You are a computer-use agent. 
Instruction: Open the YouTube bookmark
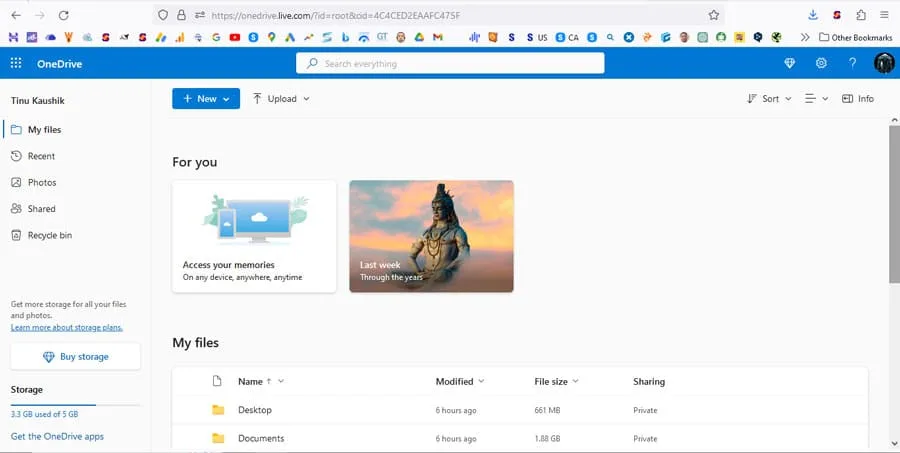(x=235, y=37)
